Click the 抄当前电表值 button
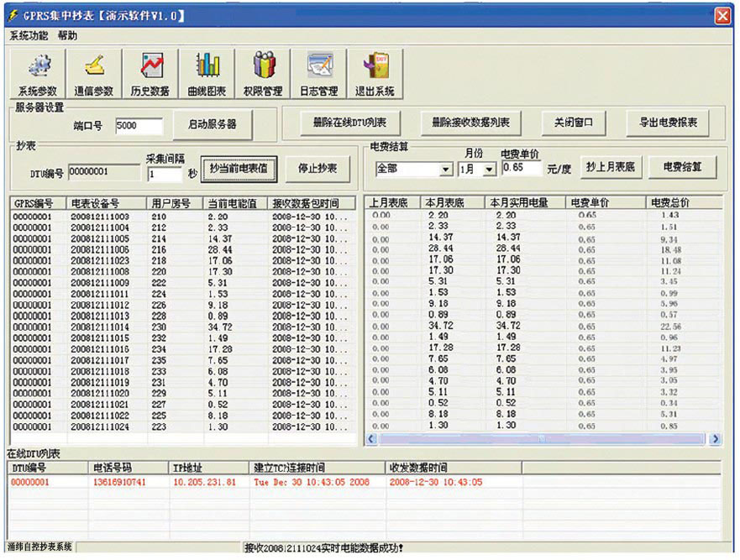740x560 pixels. coord(239,169)
